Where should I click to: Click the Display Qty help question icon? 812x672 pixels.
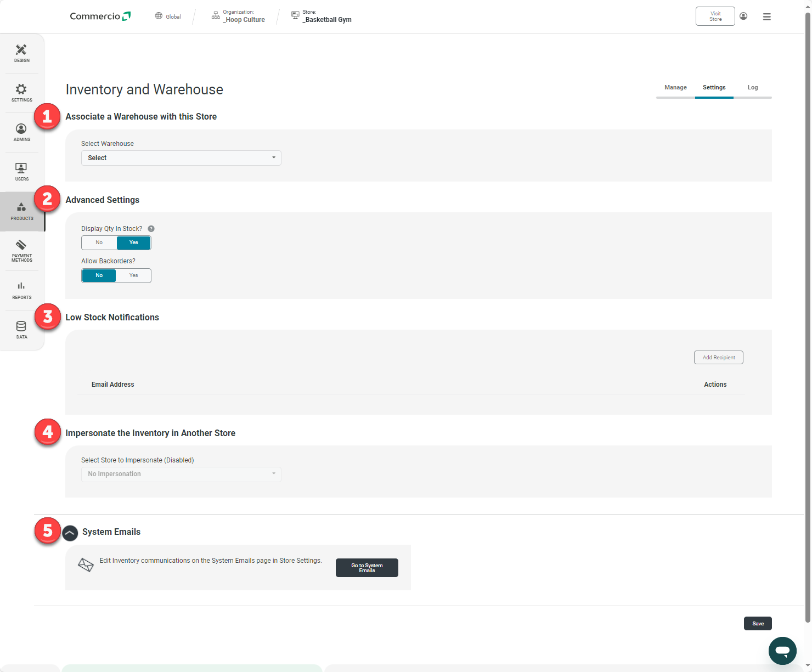pyautogui.click(x=151, y=229)
